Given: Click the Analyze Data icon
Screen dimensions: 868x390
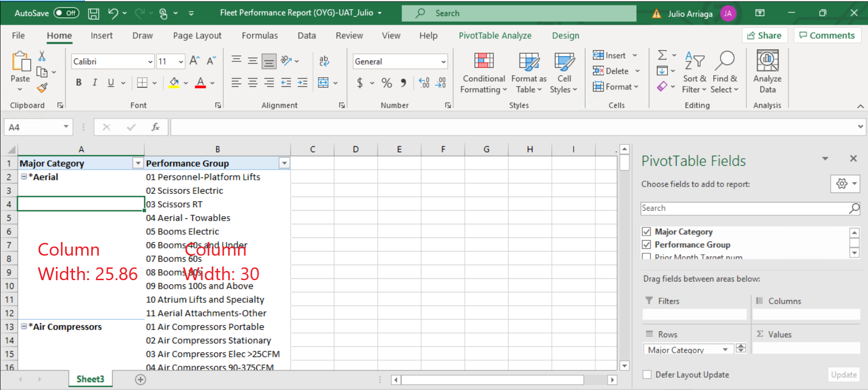Looking at the screenshot, I should (767, 73).
